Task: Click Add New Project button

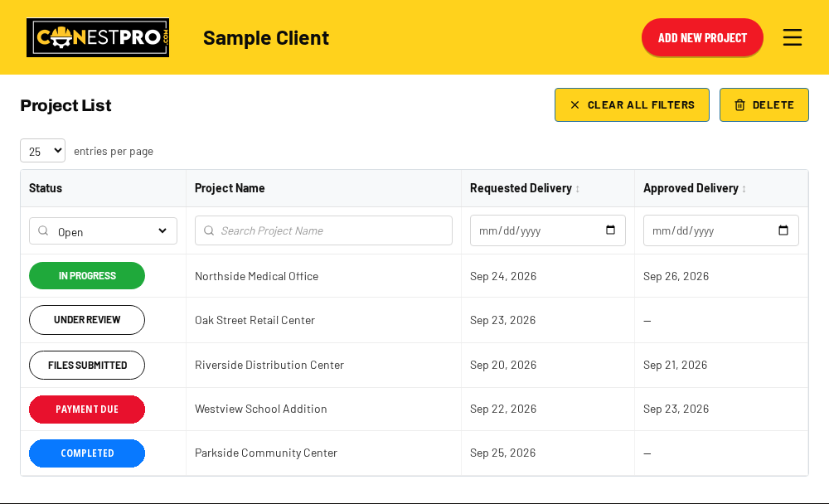Action: tap(702, 37)
